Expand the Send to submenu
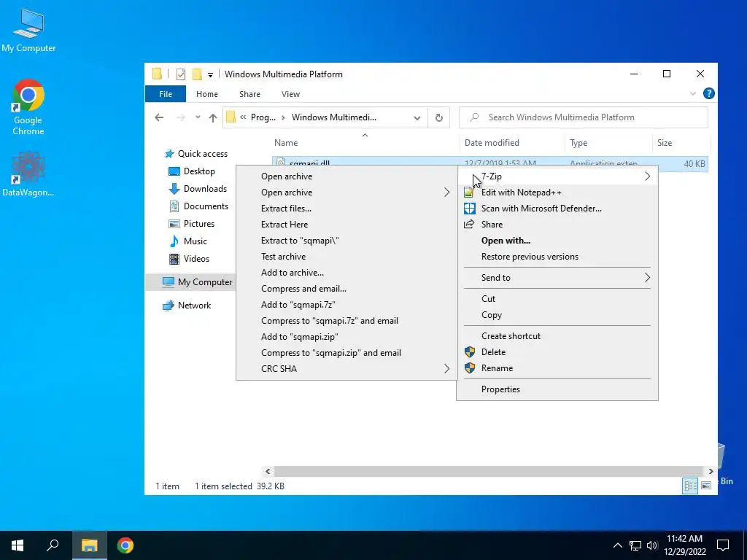This screenshot has height=560, width=747. [557, 278]
